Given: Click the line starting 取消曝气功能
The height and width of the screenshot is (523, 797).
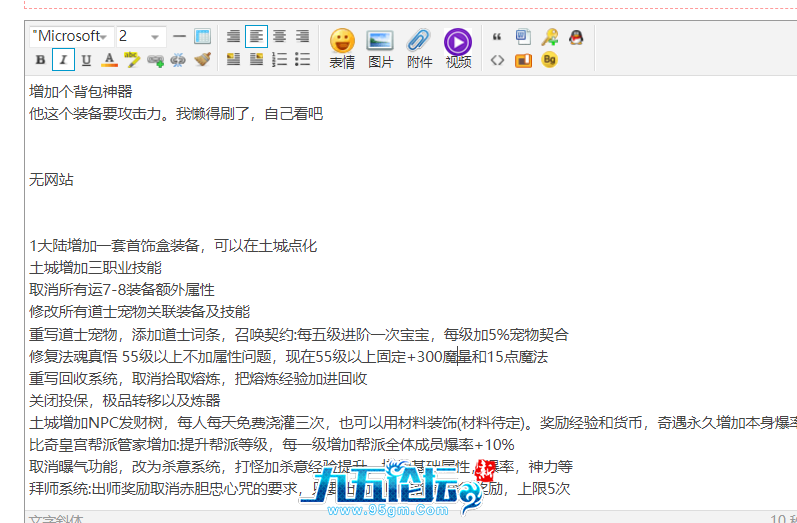Looking at the screenshot, I should tap(301, 467).
